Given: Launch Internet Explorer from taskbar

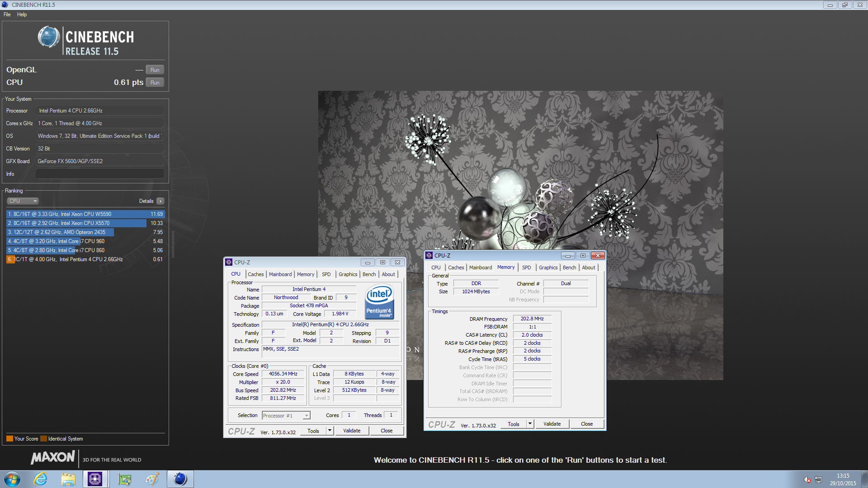Looking at the screenshot, I should (41, 479).
